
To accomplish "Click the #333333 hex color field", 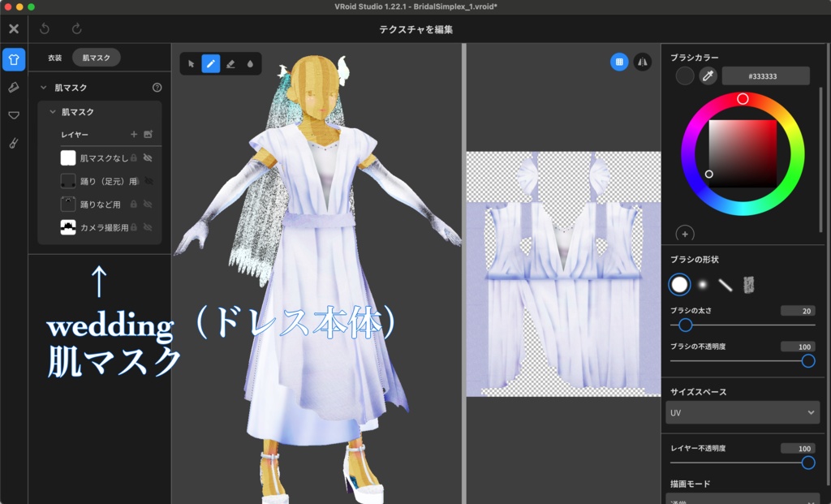I will click(764, 76).
